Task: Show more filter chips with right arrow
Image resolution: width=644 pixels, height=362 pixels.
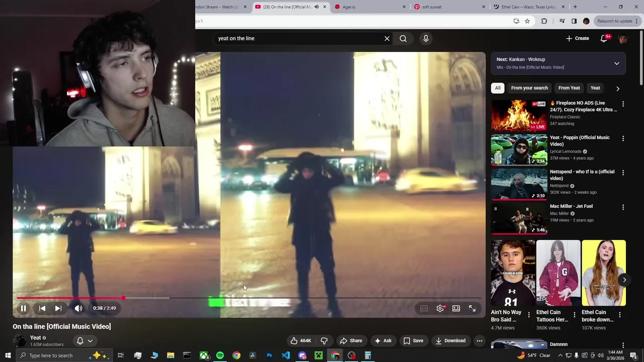Action: tap(618, 88)
